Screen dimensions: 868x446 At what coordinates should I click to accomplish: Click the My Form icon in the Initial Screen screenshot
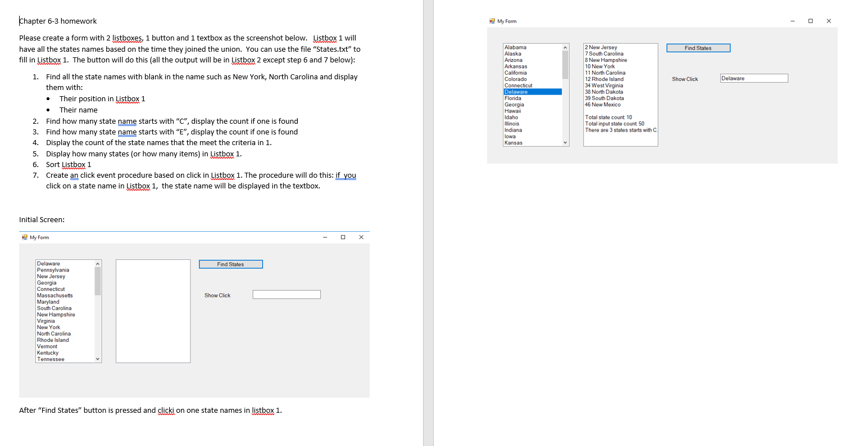[x=24, y=237]
